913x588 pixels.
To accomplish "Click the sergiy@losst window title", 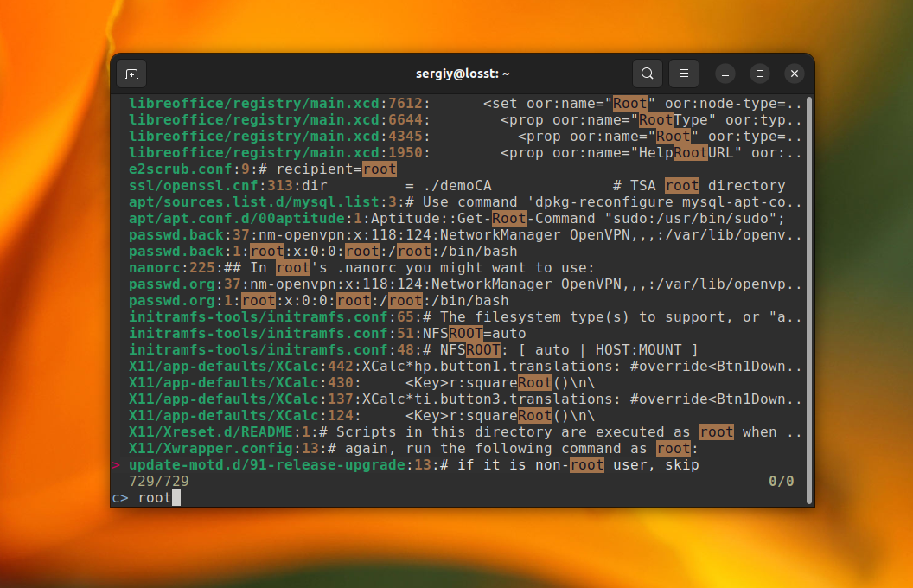I will click(x=463, y=74).
